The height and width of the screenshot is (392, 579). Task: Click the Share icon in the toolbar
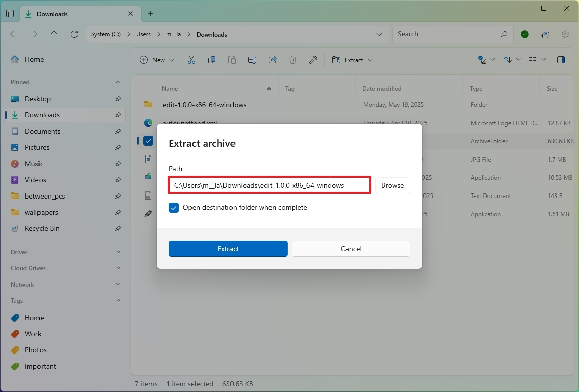[x=273, y=60]
